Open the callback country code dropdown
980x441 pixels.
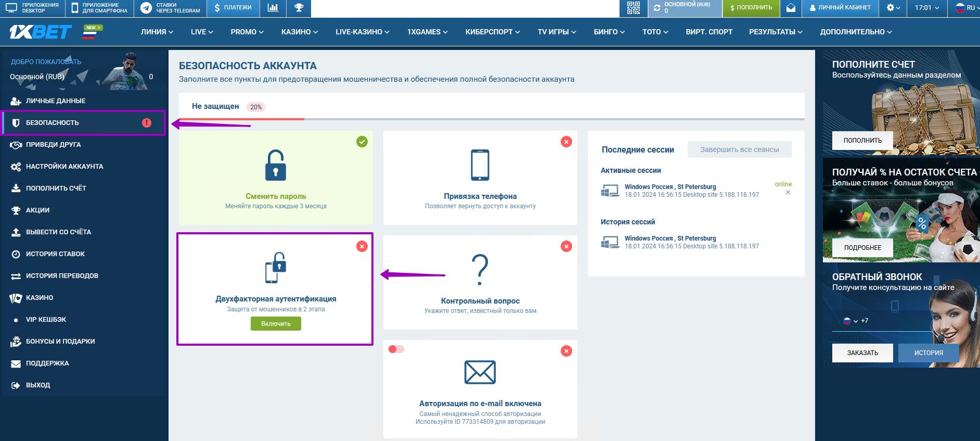pos(850,321)
